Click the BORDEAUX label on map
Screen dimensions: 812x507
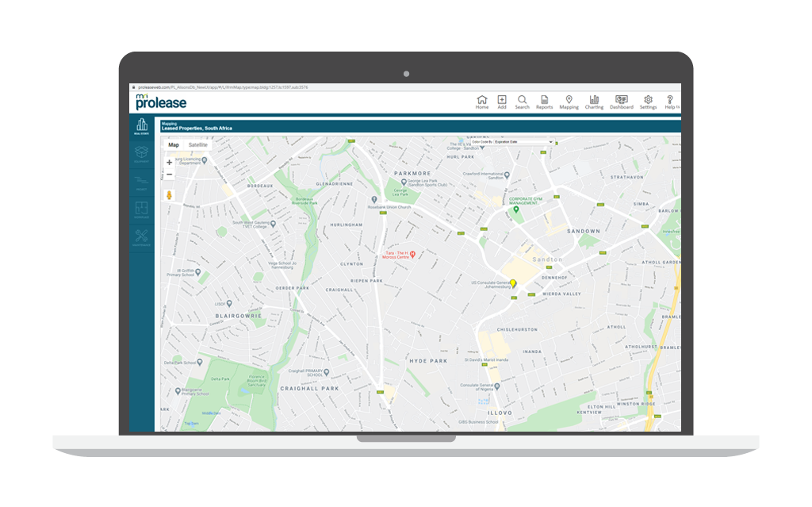[x=260, y=186]
